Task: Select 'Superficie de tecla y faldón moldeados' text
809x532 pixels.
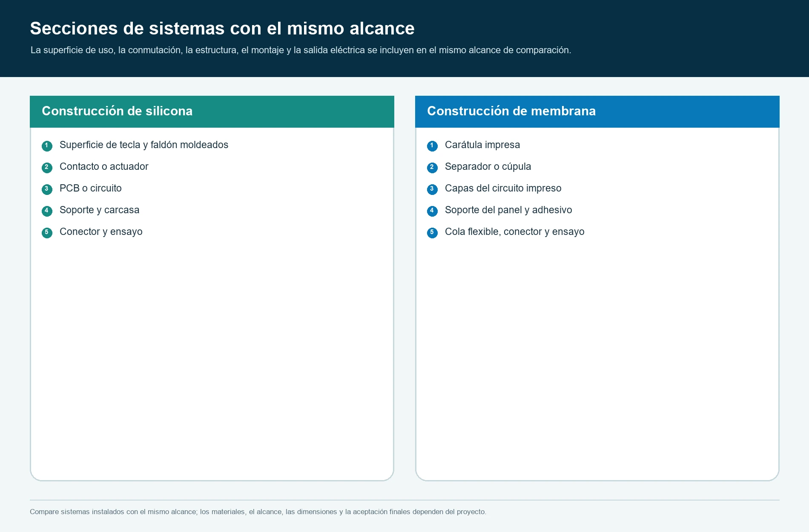Action: click(x=144, y=145)
